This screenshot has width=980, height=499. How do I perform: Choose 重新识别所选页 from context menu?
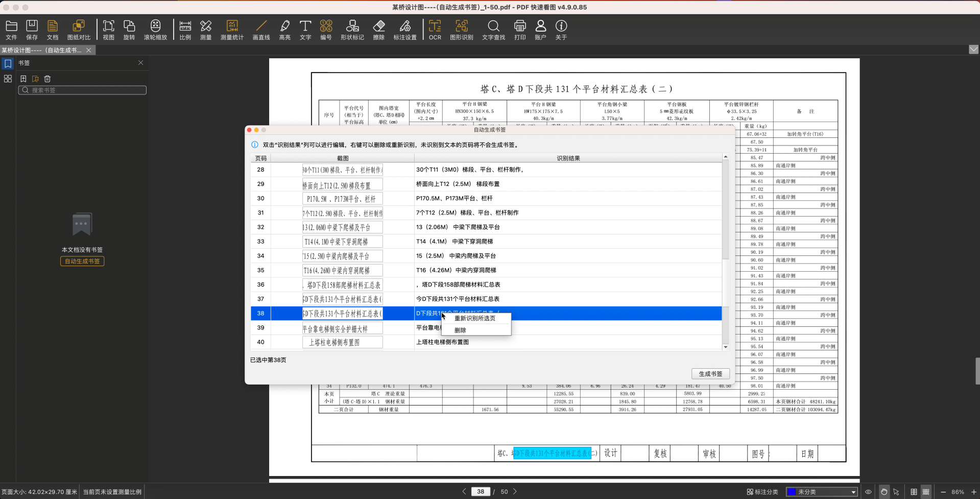(x=475, y=318)
